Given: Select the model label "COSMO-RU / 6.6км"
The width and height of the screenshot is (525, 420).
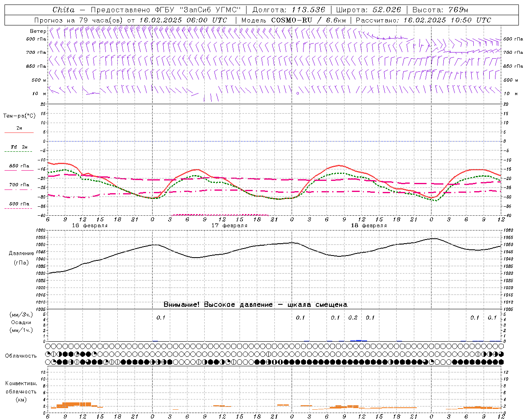Looking at the screenshot, I should pyautogui.click(x=308, y=20).
